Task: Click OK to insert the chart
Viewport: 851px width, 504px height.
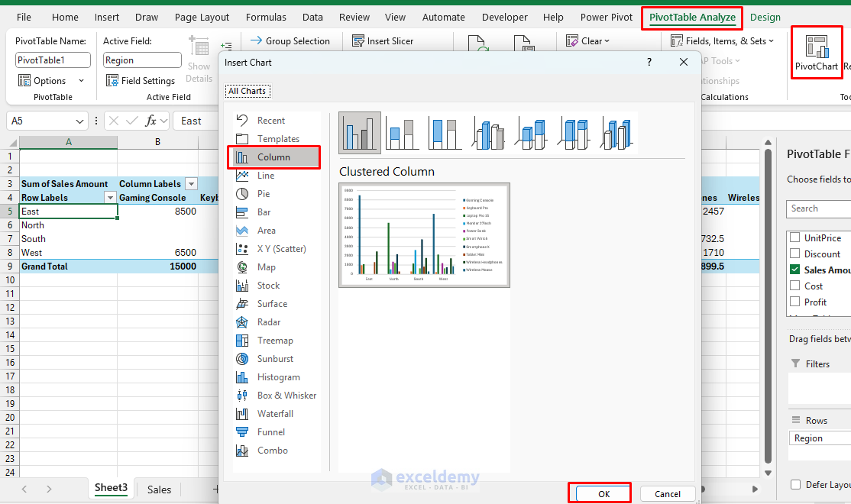Action: click(x=600, y=493)
